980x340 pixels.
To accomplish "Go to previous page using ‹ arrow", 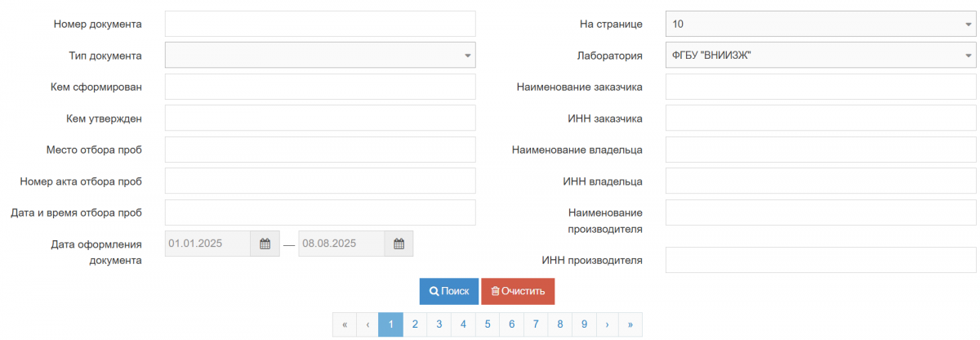I will tap(367, 324).
